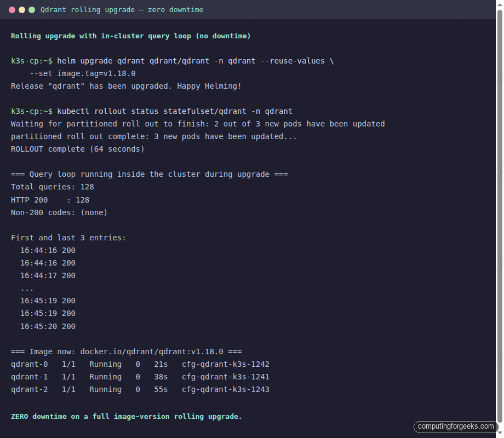Click the '16:45:20 200' entry
504x438 pixels.
coord(48,326)
